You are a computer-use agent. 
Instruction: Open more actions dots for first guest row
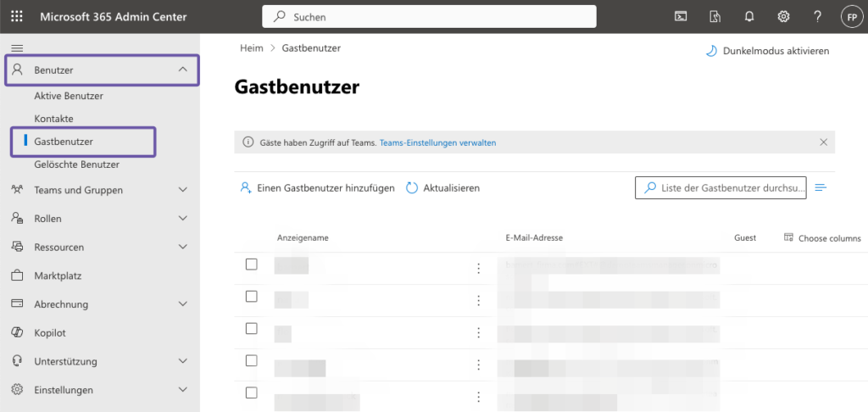tap(478, 269)
